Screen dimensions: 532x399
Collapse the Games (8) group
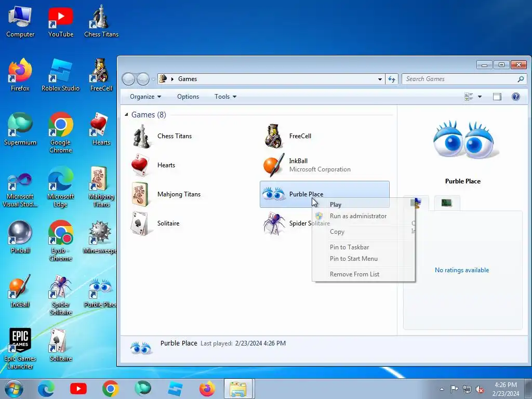pyautogui.click(x=127, y=115)
